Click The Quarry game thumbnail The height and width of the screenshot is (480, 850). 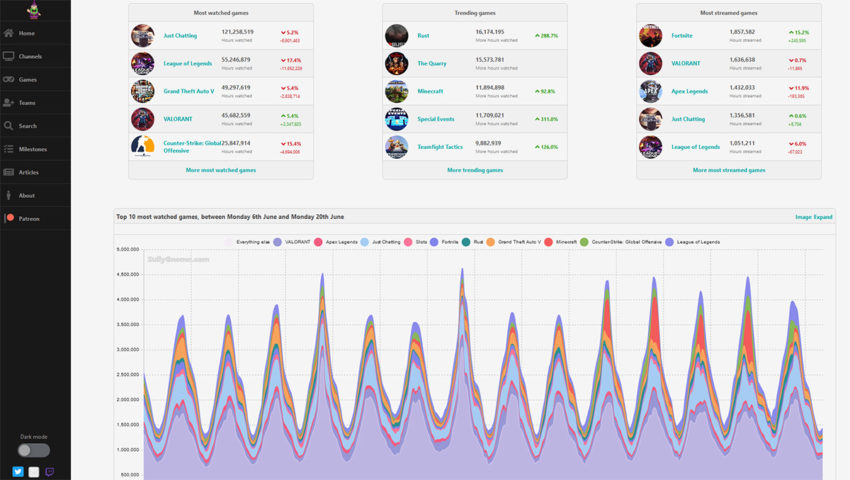[396, 63]
